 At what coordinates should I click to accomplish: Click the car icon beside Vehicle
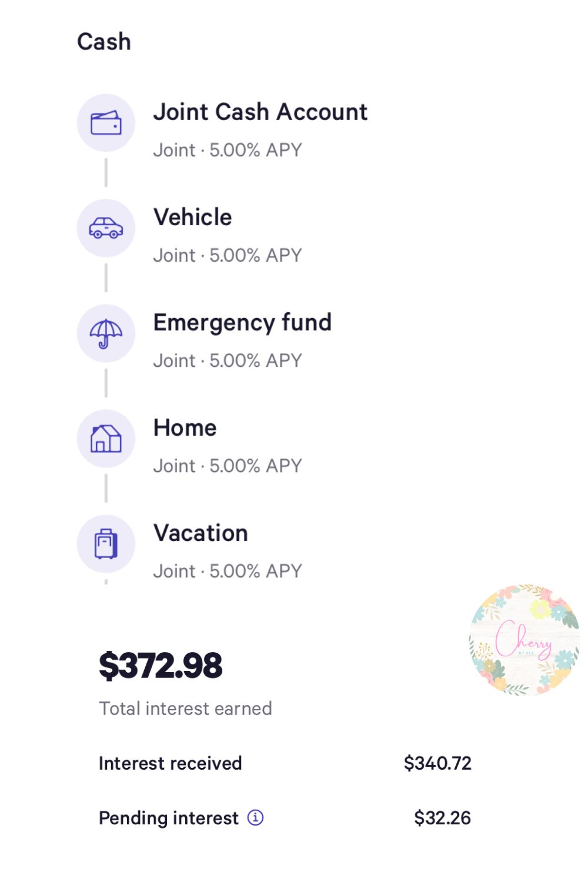click(106, 228)
